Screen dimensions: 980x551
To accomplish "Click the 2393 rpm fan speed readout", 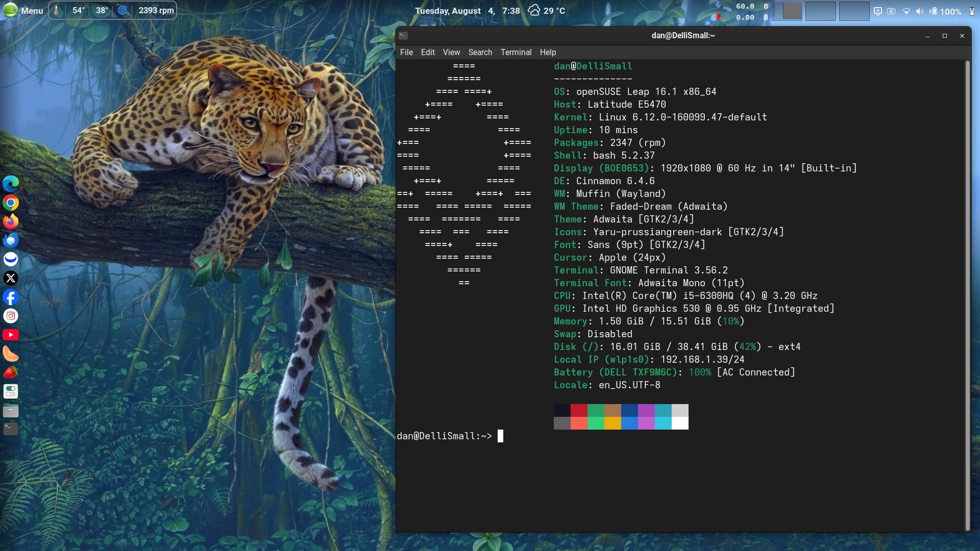I will tap(156, 10).
